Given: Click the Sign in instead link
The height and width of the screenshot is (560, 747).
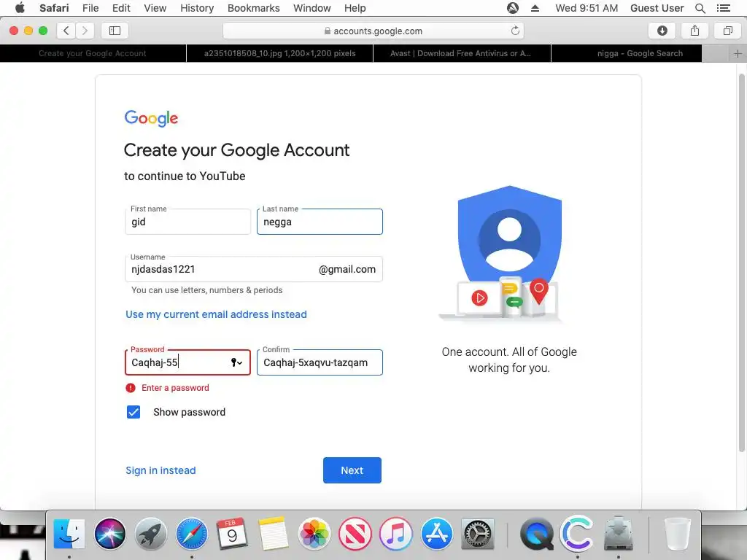Looking at the screenshot, I should tap(160, 470).
